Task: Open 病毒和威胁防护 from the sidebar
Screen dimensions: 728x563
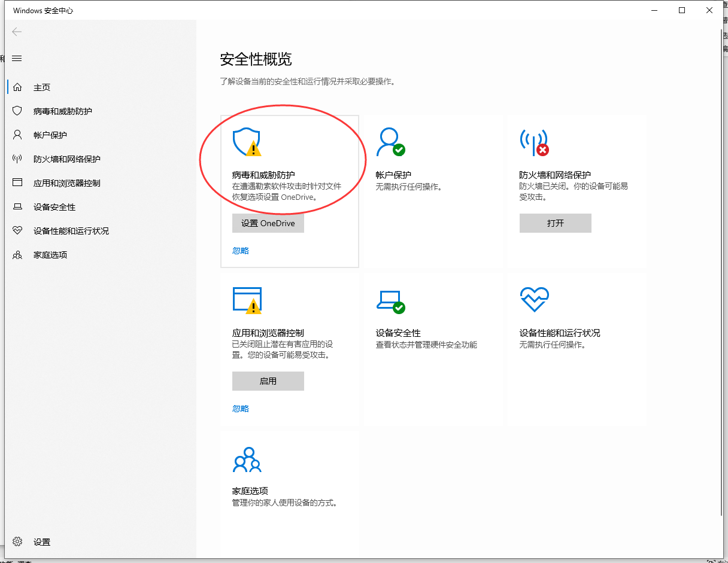Action: pyautogui.click(x=62, y=111)
